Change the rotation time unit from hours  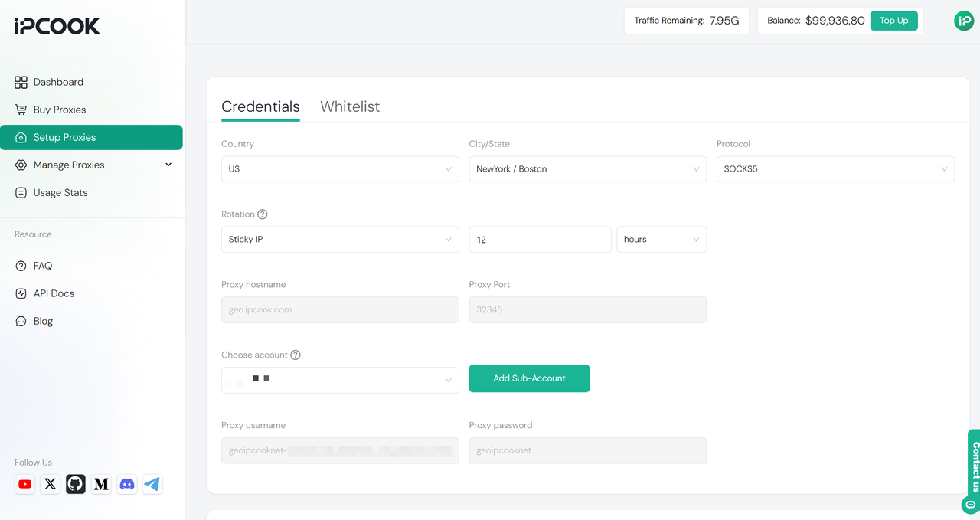[661, 239]
